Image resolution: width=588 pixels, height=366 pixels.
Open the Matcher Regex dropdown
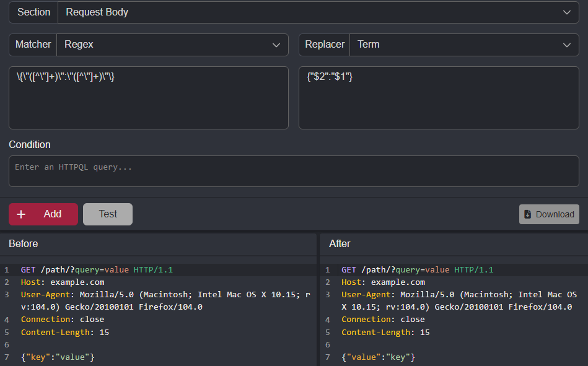(172, 45)
